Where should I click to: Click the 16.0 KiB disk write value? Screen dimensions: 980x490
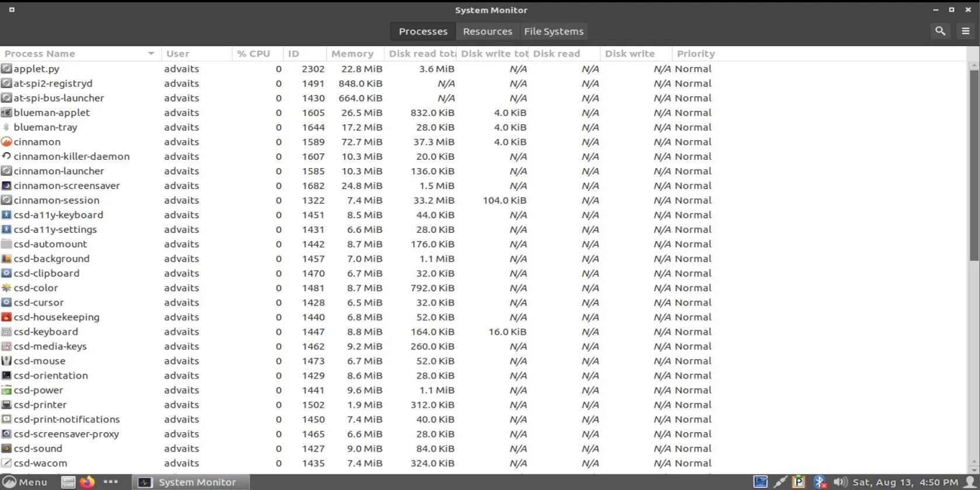point(507,331)
